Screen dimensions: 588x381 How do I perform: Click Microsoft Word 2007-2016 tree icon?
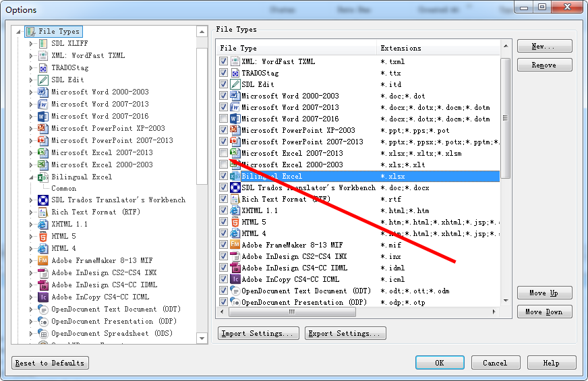coord(43,116)
